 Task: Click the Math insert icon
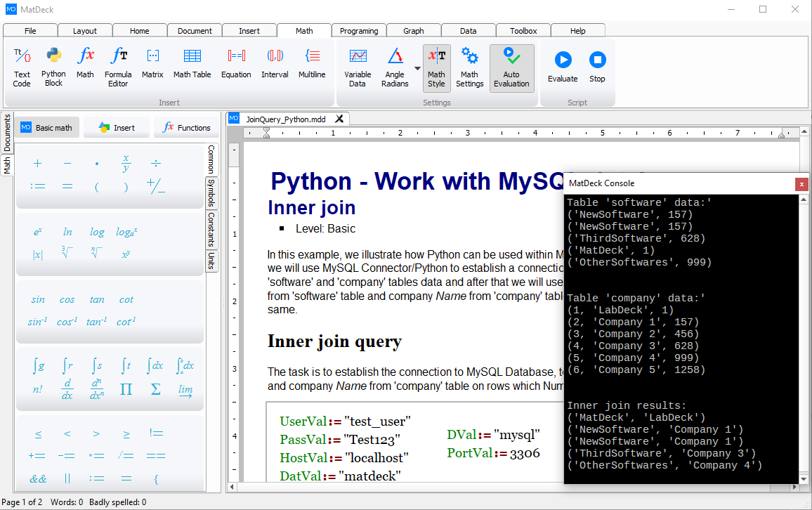[86, 63]
